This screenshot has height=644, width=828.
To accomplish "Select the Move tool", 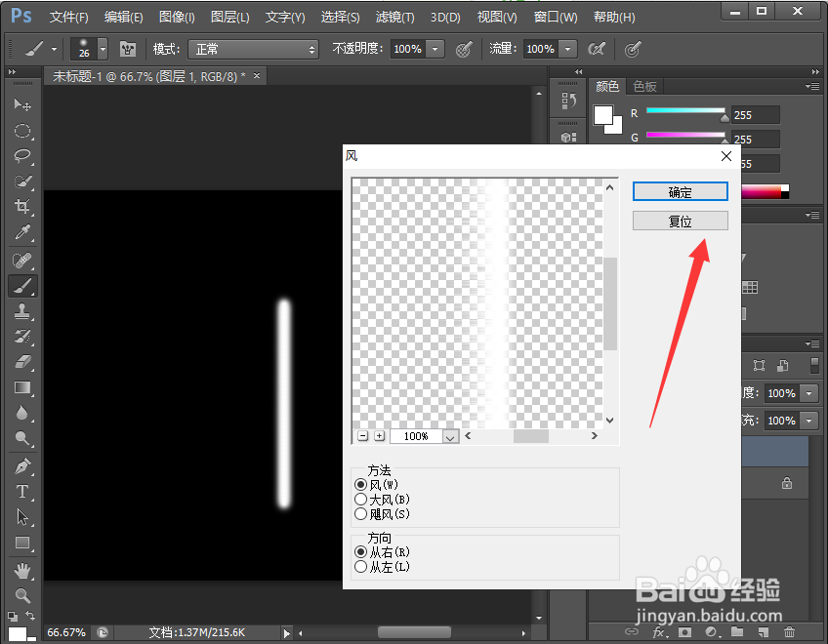I will pos(22,104).
